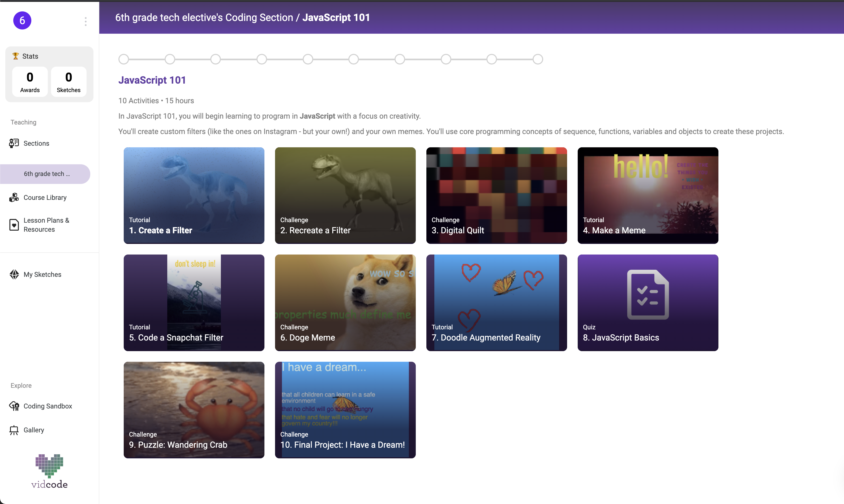This screenshot has height=504, width=844.
Task: Click the '6th grade tech elective's Coding Section' breadcrumb
Action: pyautogui.click(x=204, y=18)
